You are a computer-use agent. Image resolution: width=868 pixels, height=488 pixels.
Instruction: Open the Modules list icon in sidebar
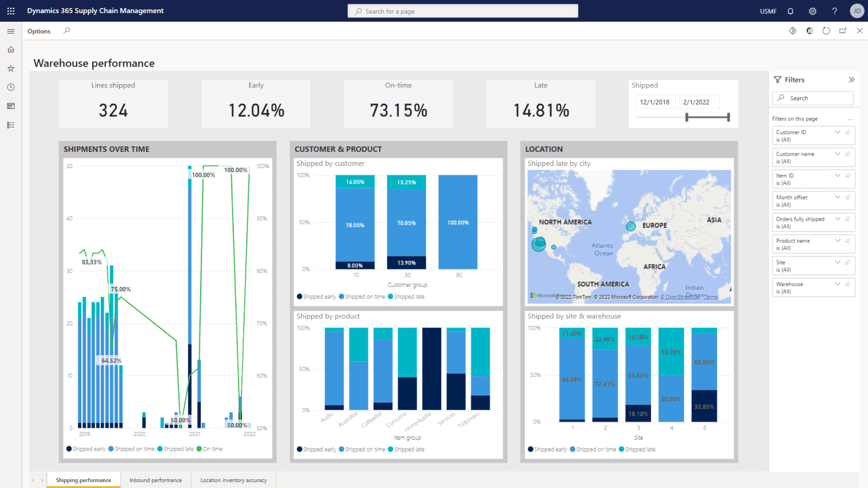[x=11, y=125]
